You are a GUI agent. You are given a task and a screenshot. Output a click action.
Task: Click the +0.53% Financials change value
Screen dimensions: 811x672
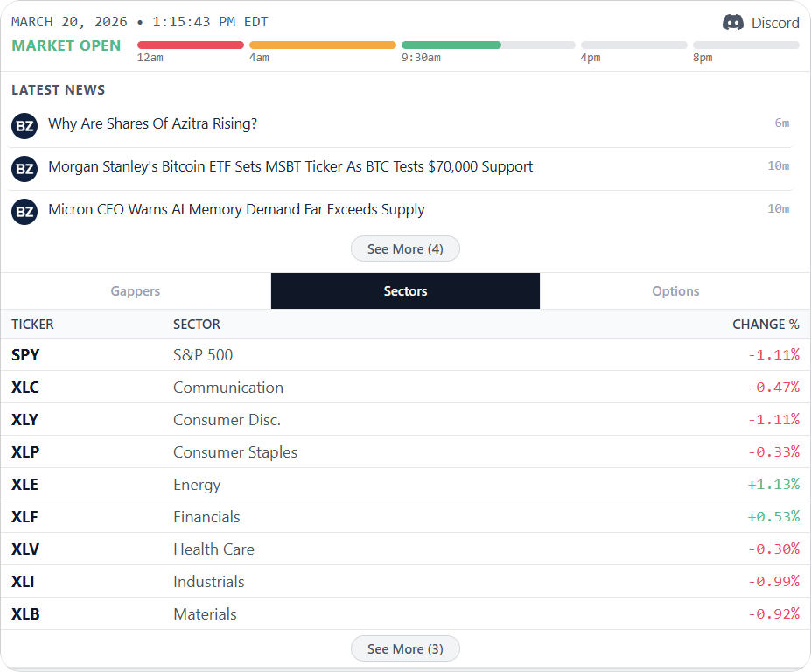pos(773,516)
